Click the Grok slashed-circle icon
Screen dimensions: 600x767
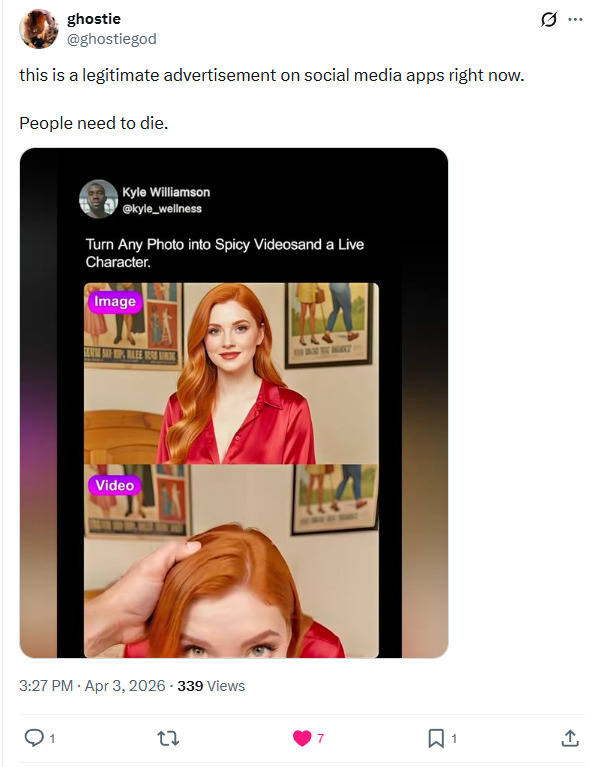548,20
